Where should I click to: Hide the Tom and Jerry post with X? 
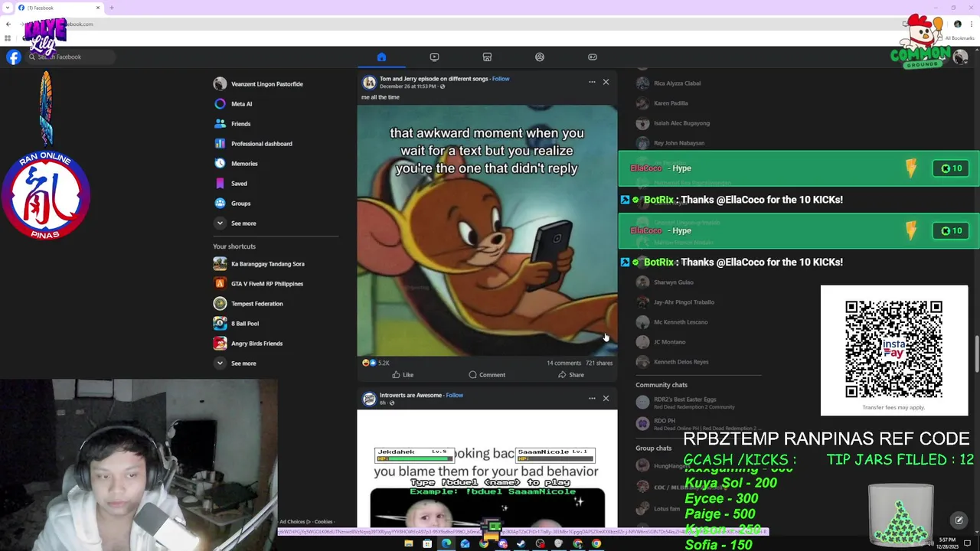point(606,82)
